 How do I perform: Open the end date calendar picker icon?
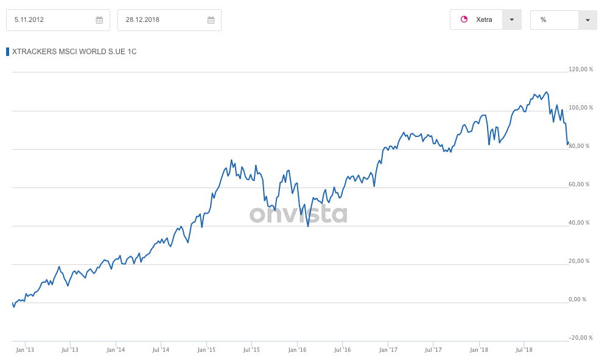(211, 20)
